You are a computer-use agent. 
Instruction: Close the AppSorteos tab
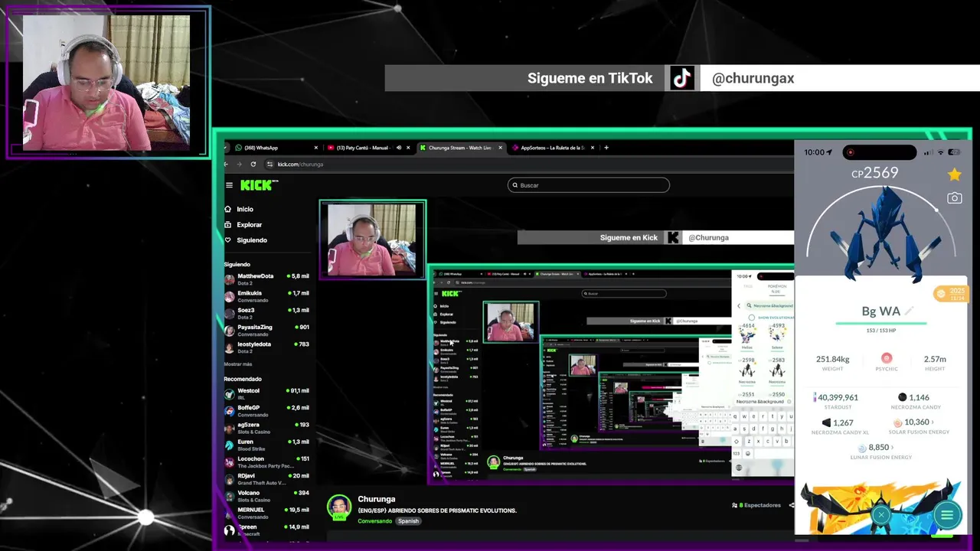pyautogui.click(x=593, y=148)
